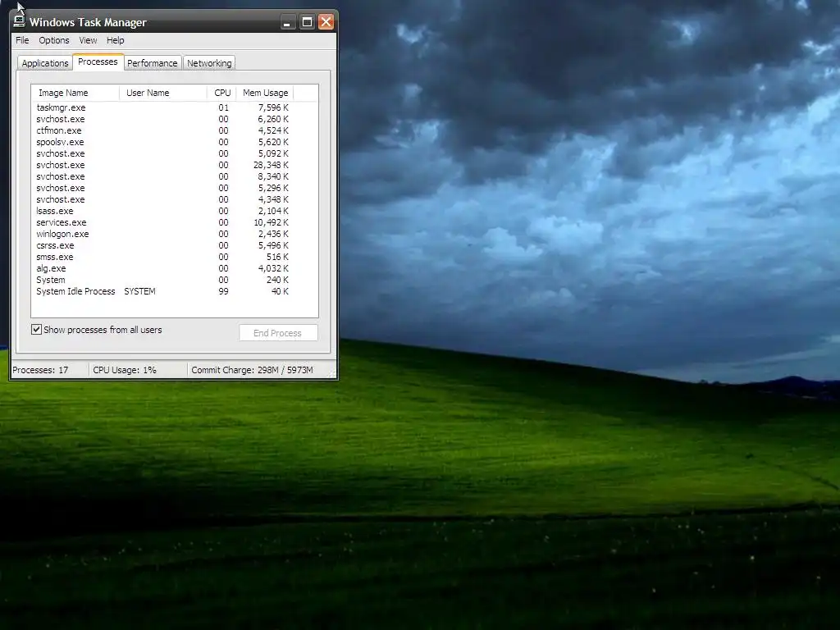Select the services.exe process
This screenshot has height=630, width=840.
[163, 222]
